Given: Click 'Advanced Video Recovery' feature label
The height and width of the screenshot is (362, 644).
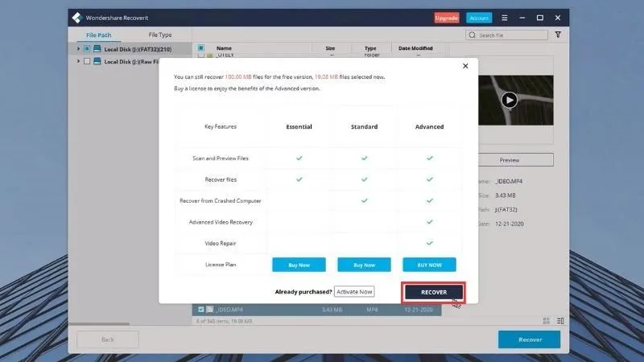Looking at the screenshot, I should click(221, 222).
